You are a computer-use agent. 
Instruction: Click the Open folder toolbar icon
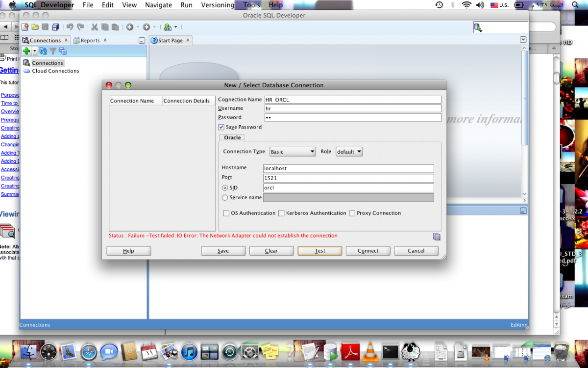coord(35,27)
